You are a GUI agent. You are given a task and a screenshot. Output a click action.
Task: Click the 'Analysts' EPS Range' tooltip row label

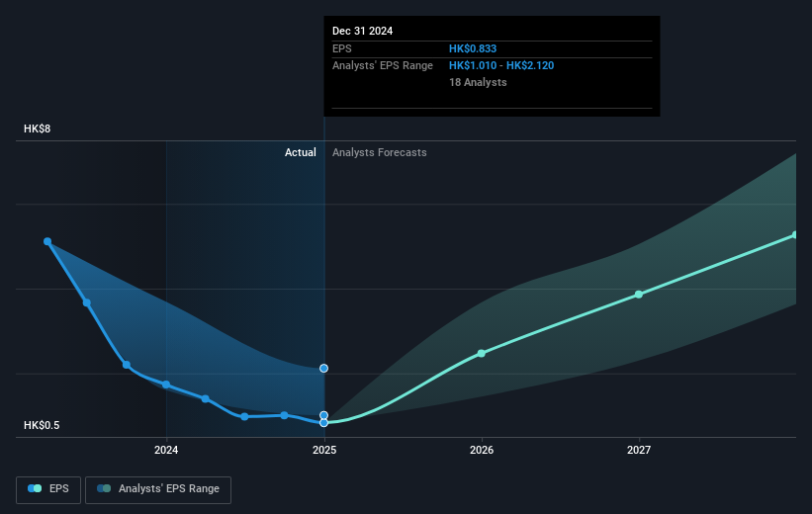click(383, 66)
